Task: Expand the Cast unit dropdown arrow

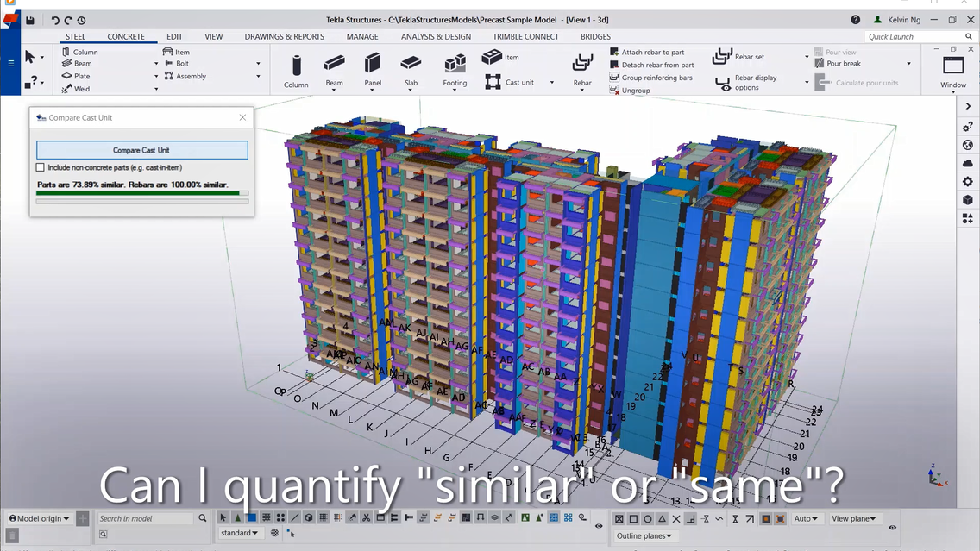Action: pos(551,83)
